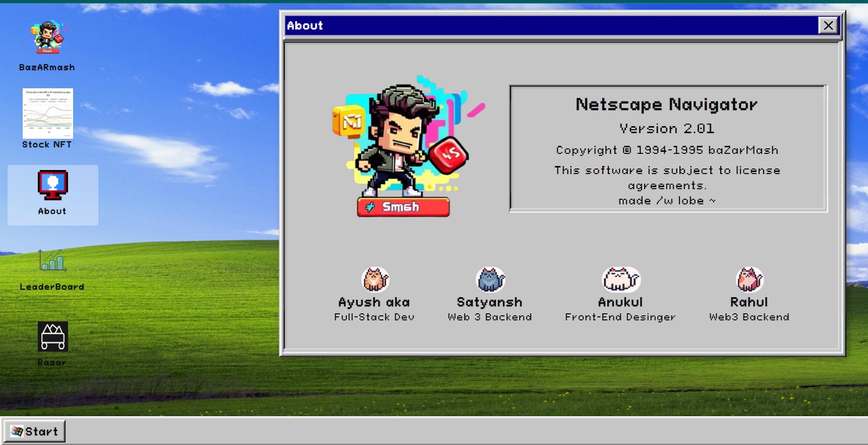
Task: Select the 'Rahul' name text
Action: coord(749,302)
